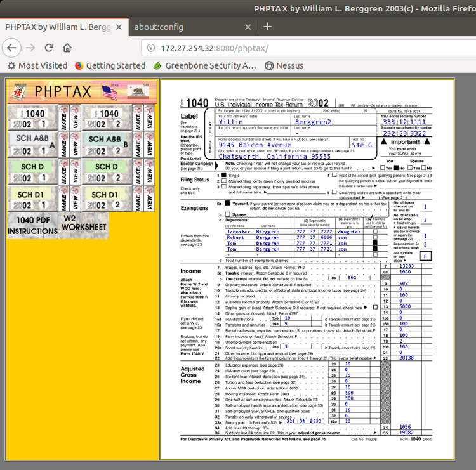Check the Head of household box

[334, 175]
